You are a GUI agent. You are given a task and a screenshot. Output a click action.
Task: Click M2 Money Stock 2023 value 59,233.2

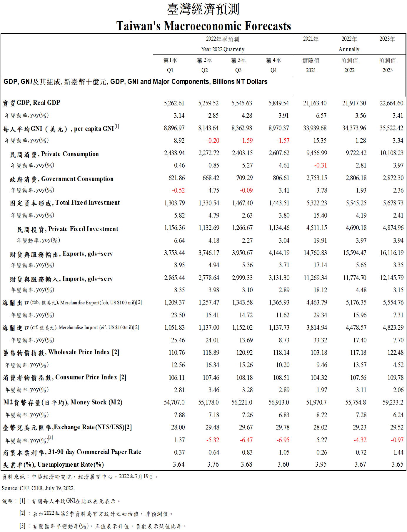point(393,402)
